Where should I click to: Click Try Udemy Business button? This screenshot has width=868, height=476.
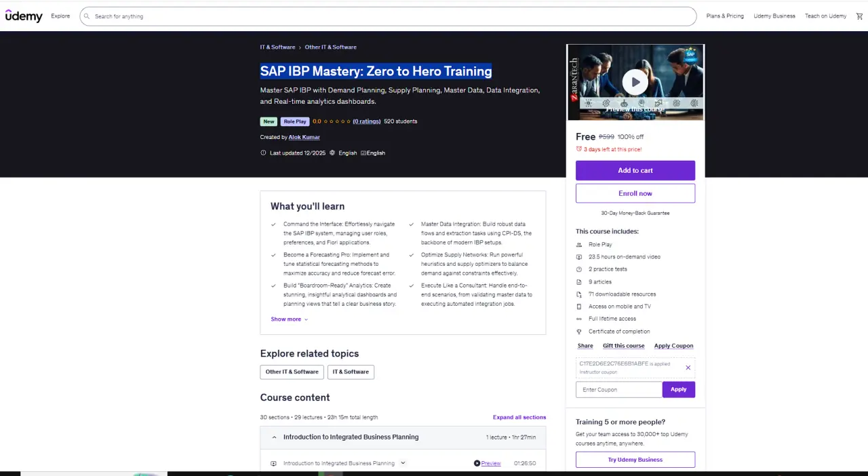click(635, 460)
